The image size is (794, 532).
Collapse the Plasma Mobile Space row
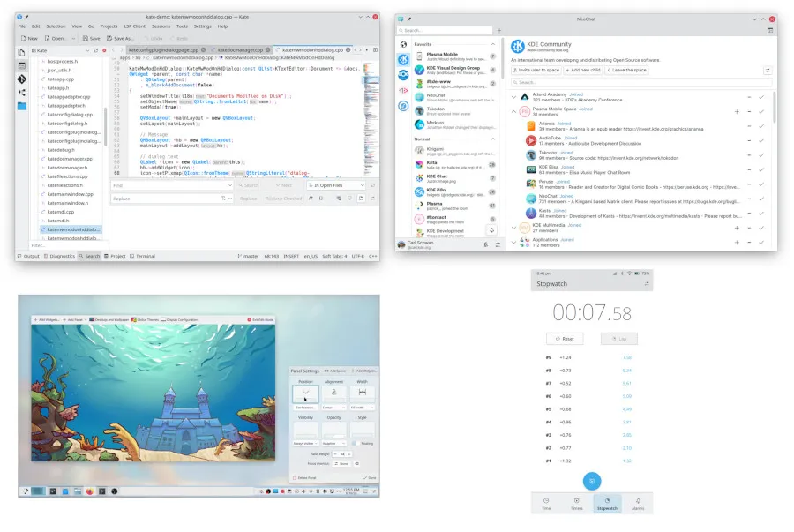click(513, 112)
